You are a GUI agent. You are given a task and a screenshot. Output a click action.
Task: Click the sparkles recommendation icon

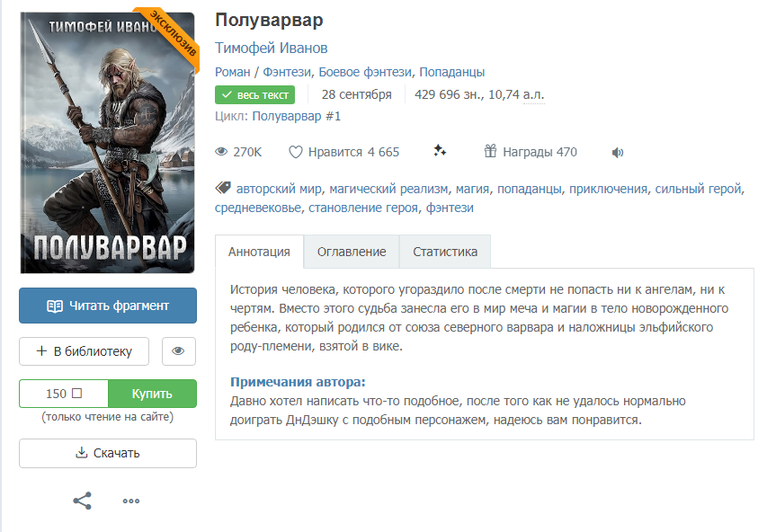tap(440, 151)
